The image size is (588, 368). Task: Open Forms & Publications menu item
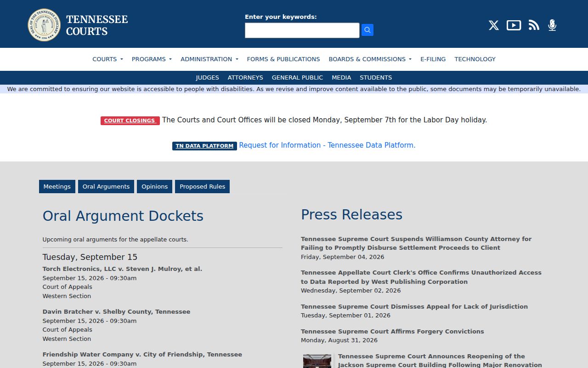coord(283,59)
